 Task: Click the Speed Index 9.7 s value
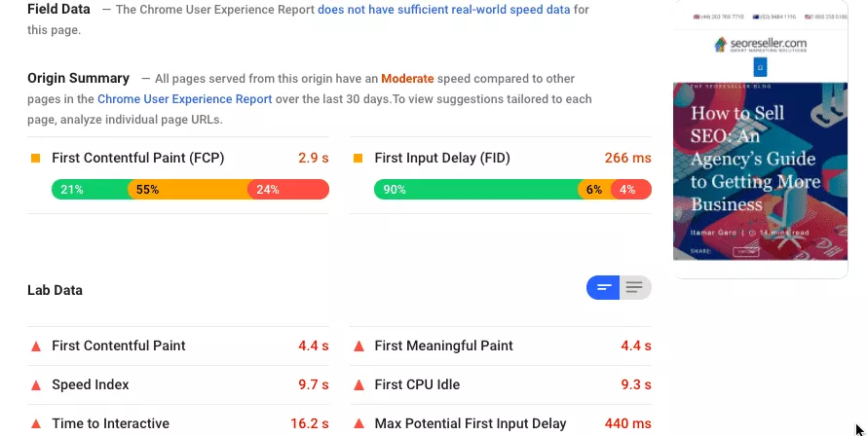[x=313, y=384]
